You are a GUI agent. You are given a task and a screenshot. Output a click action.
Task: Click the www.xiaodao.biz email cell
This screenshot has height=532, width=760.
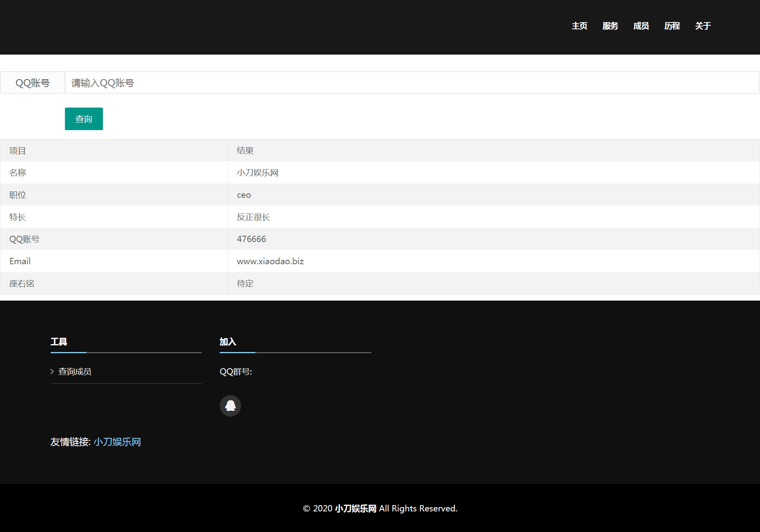pos(270,261)
